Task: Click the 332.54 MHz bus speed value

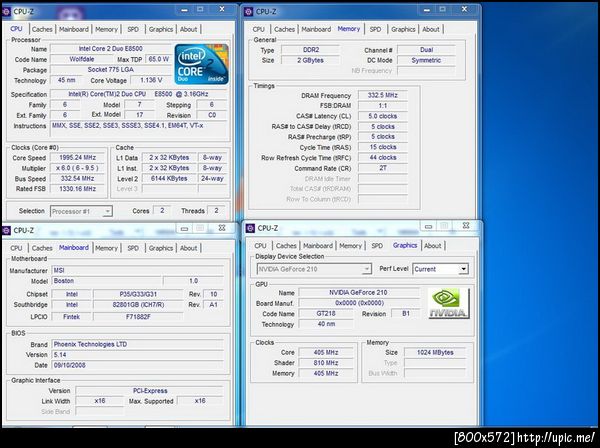Action: (x=78, y=178)
